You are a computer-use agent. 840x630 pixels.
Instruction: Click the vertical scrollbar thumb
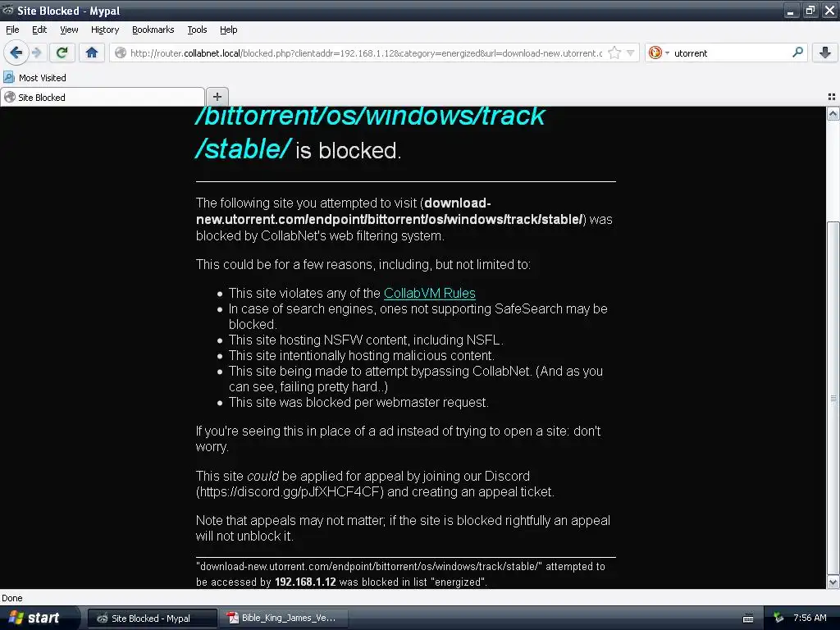833,397
